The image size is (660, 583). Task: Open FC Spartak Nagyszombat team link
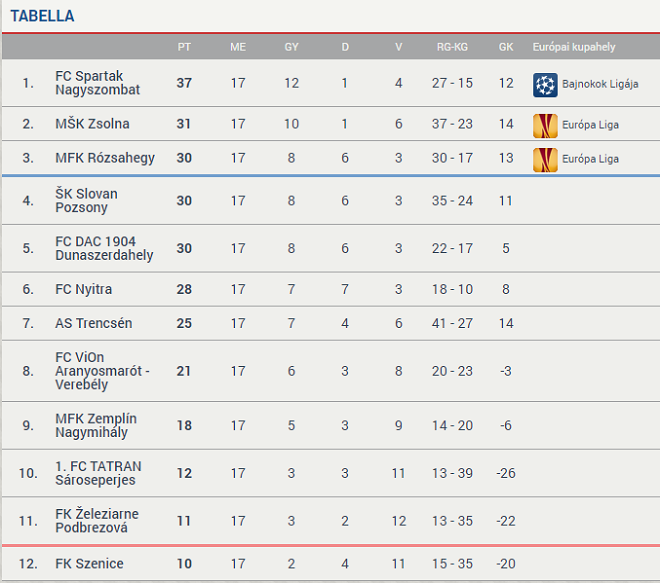click(x=97, y=83)
